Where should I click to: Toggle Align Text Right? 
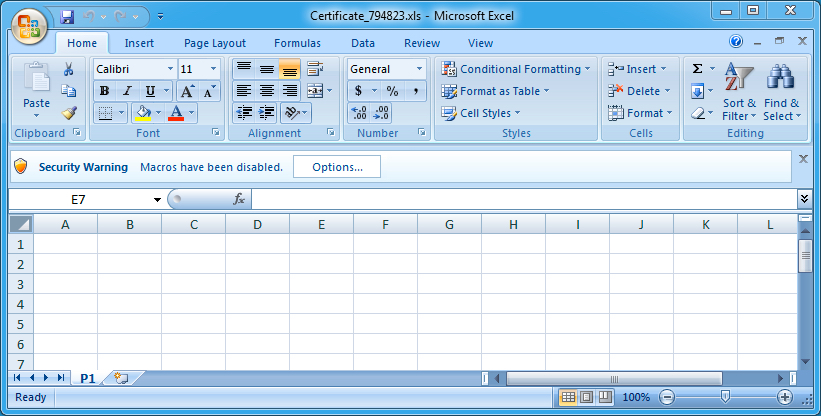290,91
